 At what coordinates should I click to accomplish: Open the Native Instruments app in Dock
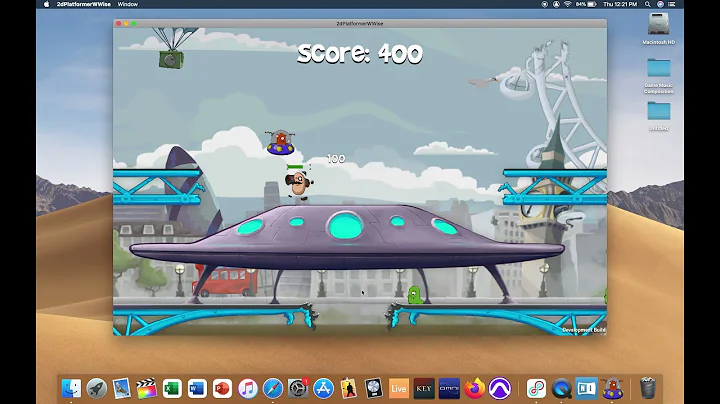click(586, 388)
